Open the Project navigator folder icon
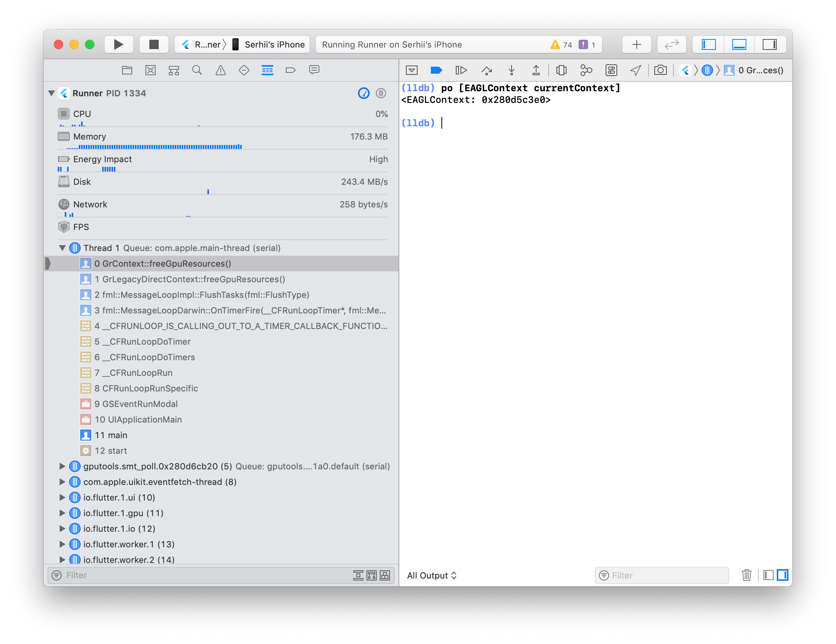 pyautogui.click(x=127, y=70)
